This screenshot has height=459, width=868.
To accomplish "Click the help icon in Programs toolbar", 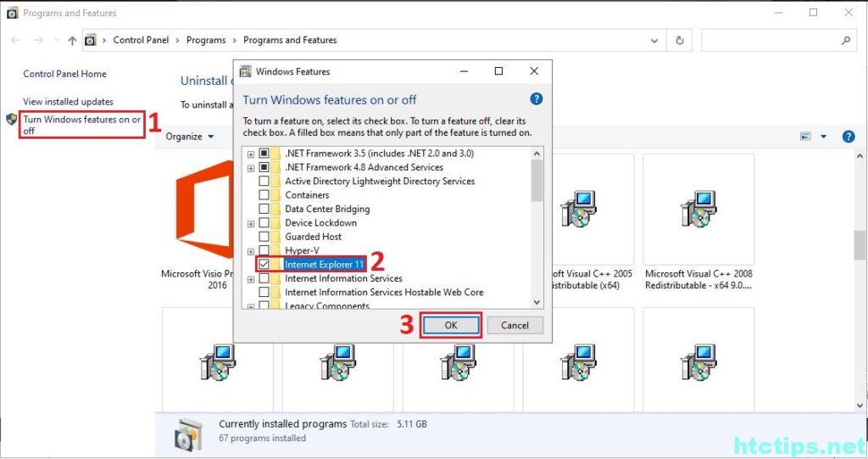I will 848,137.
